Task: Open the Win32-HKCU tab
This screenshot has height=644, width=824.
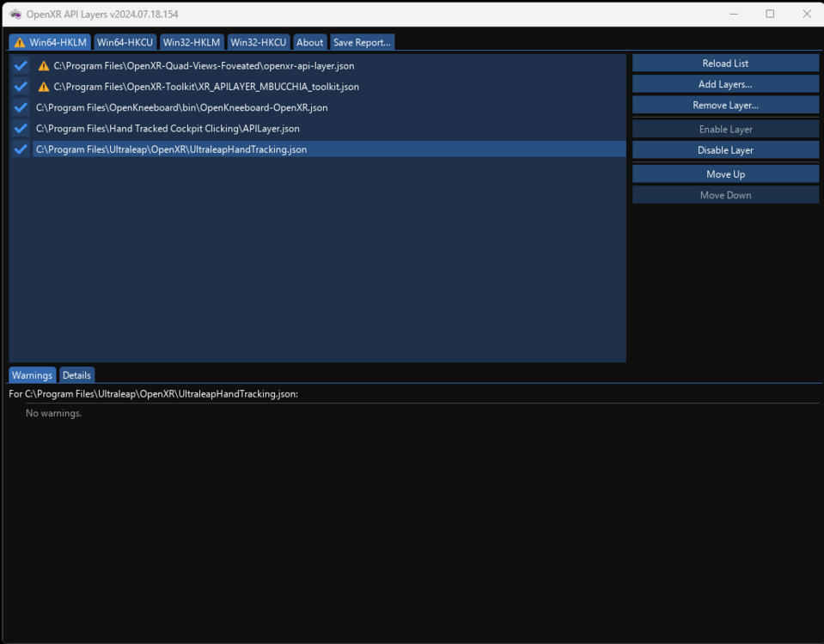Action: 258,43
